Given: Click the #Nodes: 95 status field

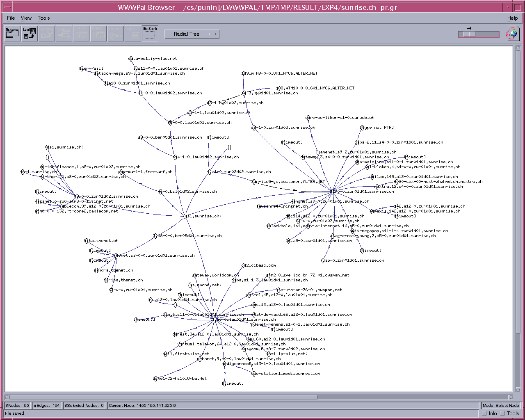Looking at the screenshot, I should (x=17, y=405).
